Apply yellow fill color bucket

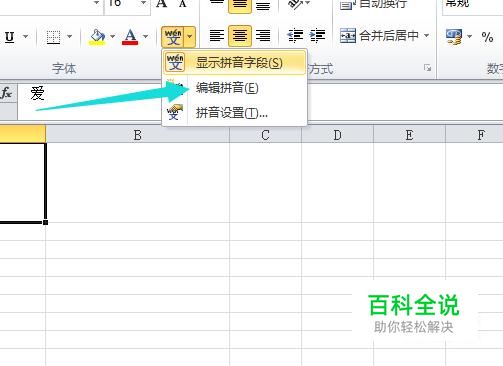pos(97,36)
